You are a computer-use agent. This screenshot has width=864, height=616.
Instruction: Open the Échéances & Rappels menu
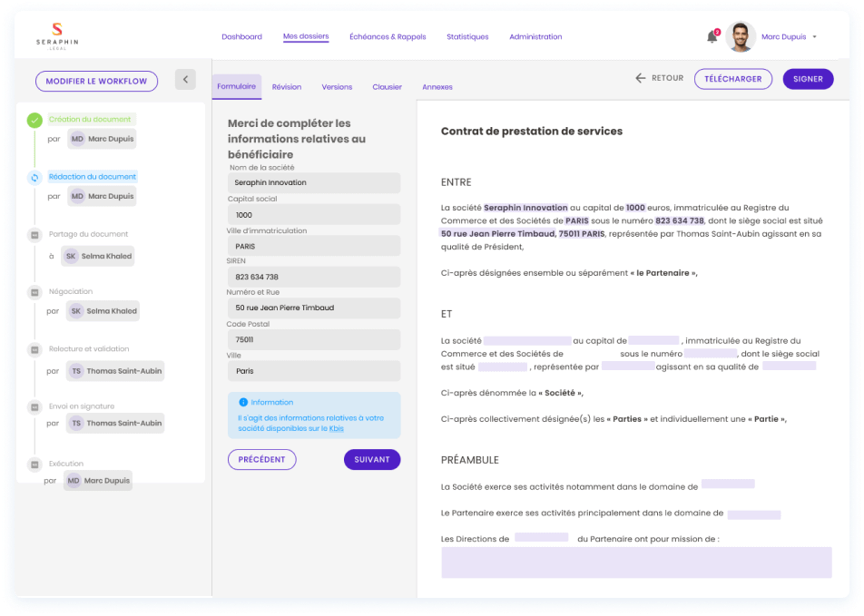pos(388,37)
